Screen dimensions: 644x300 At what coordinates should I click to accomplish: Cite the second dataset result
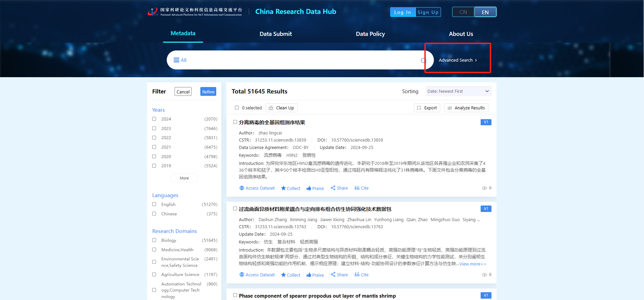pyautogui.click(x=361, y=275)
